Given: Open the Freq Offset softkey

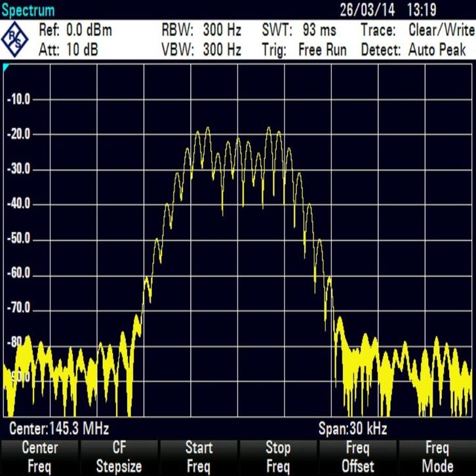Looking at the screenshot, I should click(357, 457).
